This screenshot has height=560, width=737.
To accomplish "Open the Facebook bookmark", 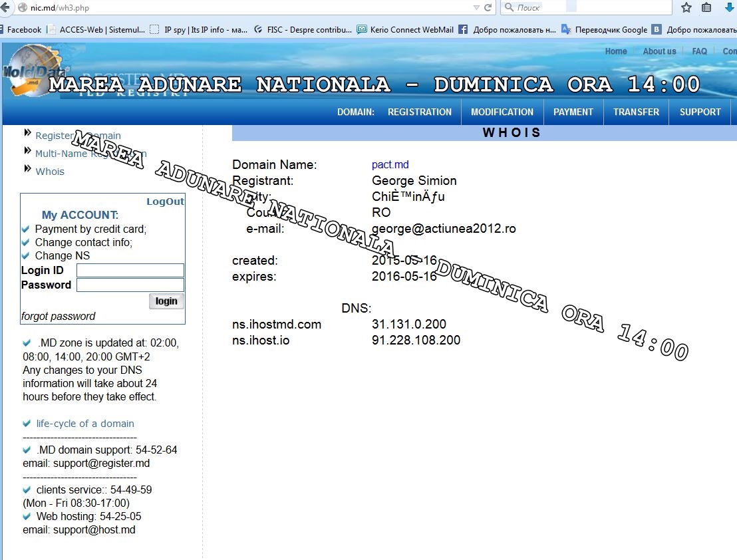I will pos(21,30).
